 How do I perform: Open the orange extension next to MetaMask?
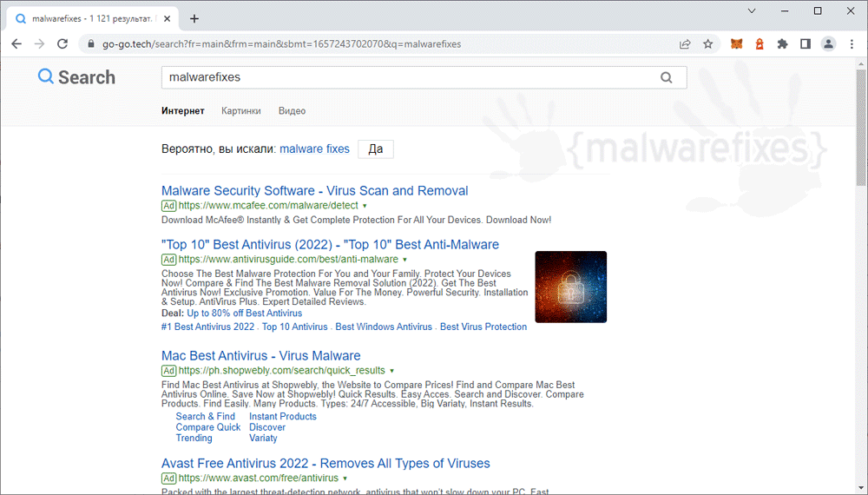pos(759,44)
